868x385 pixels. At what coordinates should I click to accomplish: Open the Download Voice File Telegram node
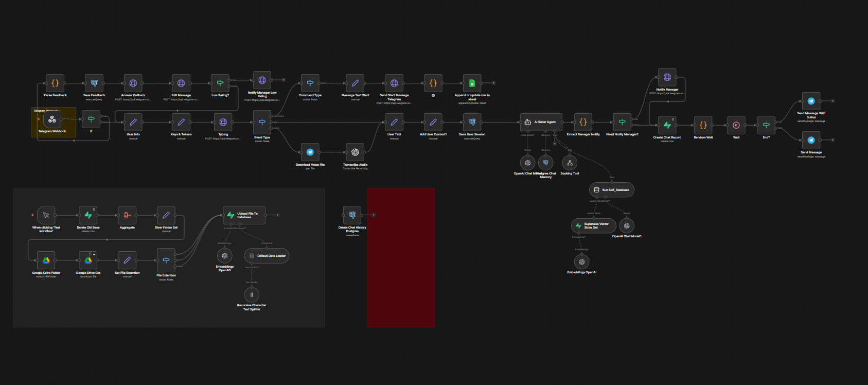pos(310,152)
